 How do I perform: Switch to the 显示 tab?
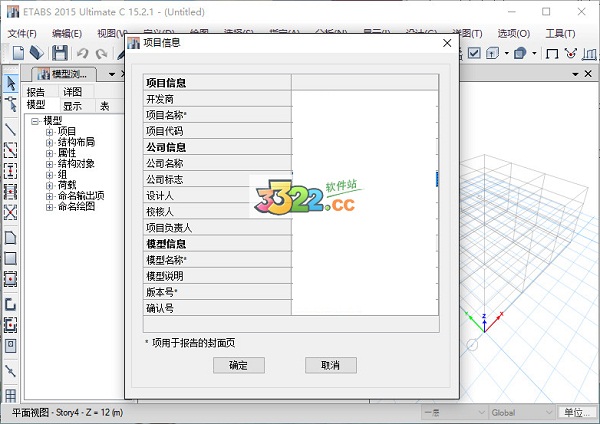pyautogui.click(x=72, y=106)
